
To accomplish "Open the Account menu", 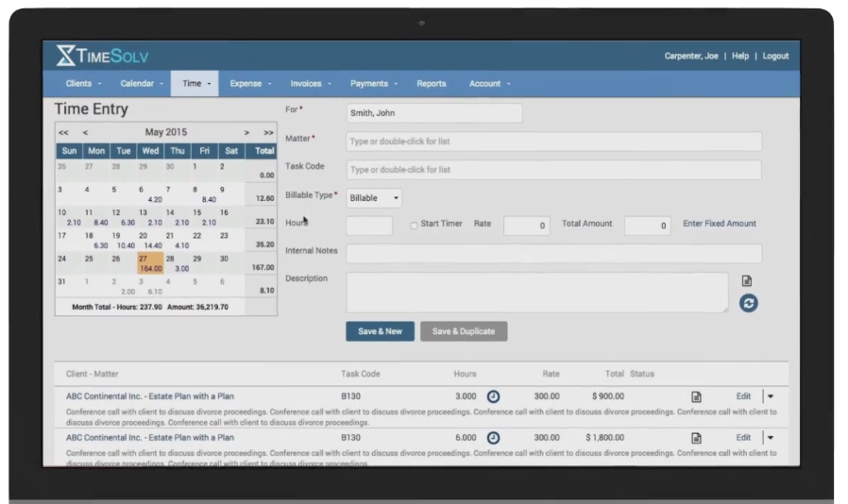I will pyautogui.click(x=489, y=83).
